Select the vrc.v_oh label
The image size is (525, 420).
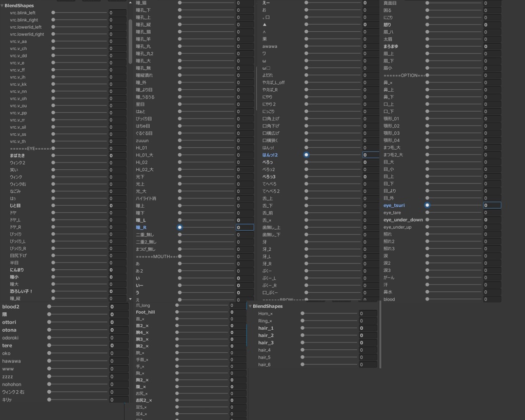point(18,98)
